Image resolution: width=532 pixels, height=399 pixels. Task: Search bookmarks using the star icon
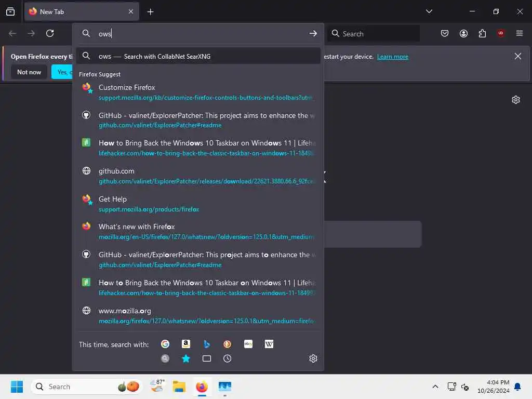tap(186, 358)
